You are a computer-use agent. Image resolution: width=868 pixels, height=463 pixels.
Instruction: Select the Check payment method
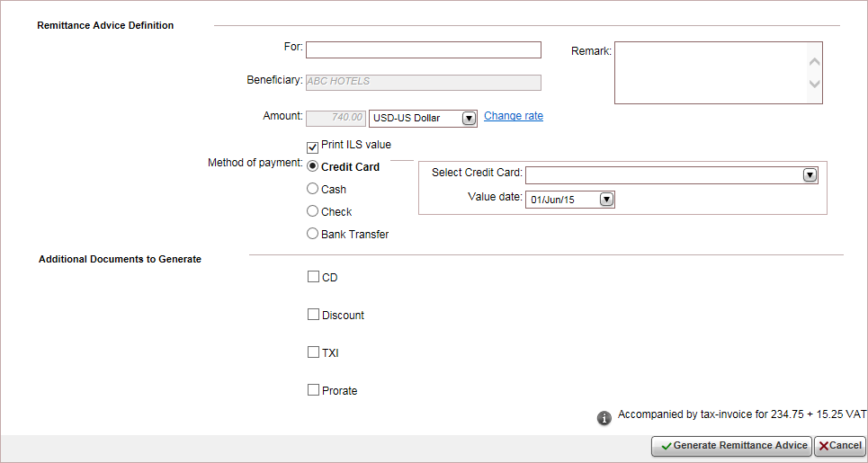pyautogui.click(x=313, y=211)
